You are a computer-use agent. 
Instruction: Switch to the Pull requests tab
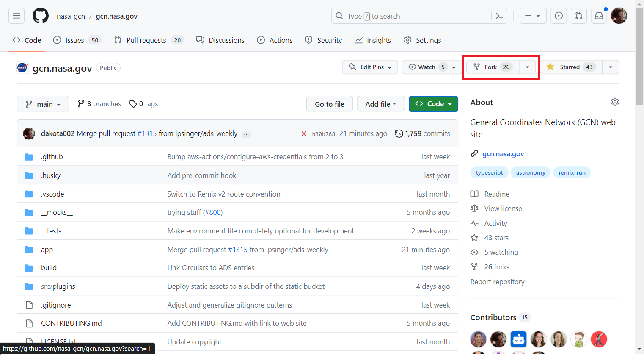tap(149, 40)
